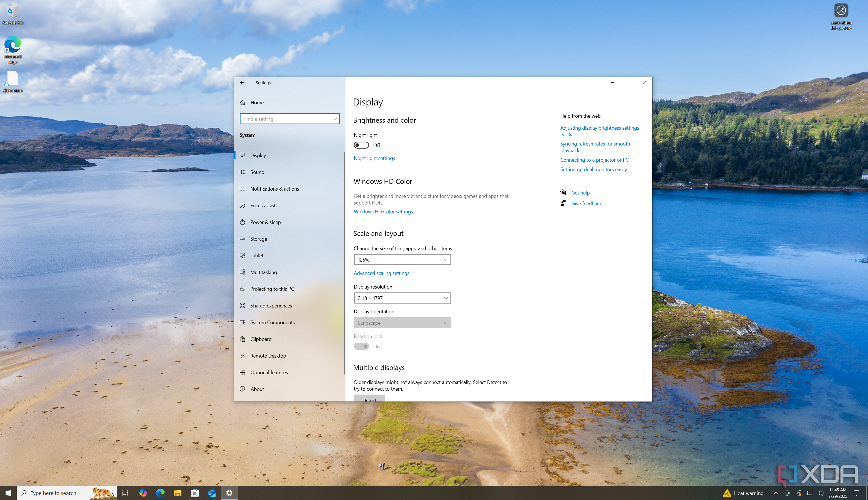Click the System Components icon

point(242,322)
